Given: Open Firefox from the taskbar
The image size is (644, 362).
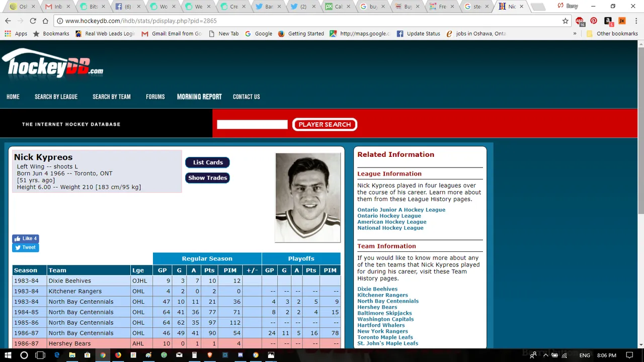Looking at the screenshot, I should click(118, 355).
